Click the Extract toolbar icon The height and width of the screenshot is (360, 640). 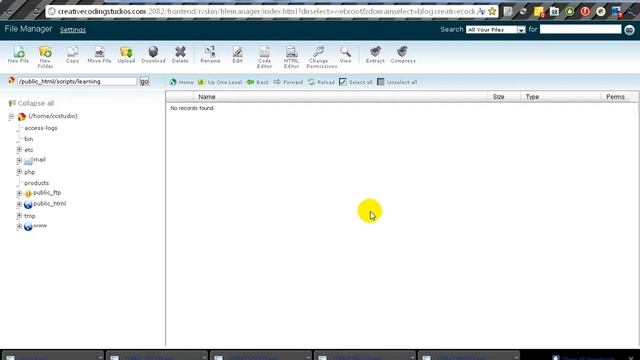tap(375, 54)
